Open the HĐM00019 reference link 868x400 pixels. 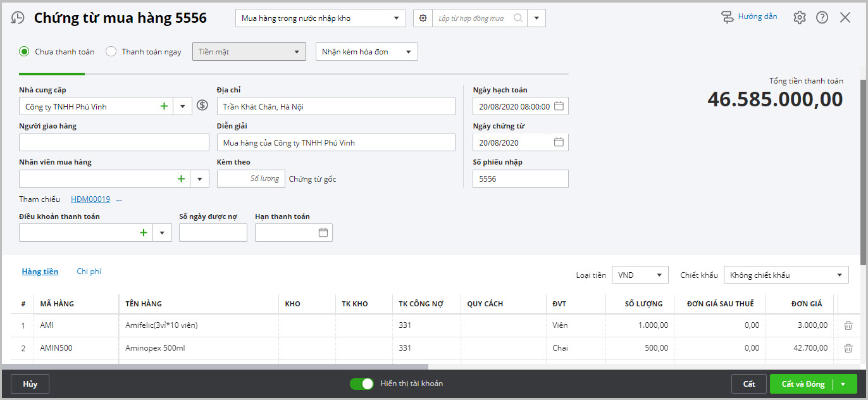click(x=90, y=199)
